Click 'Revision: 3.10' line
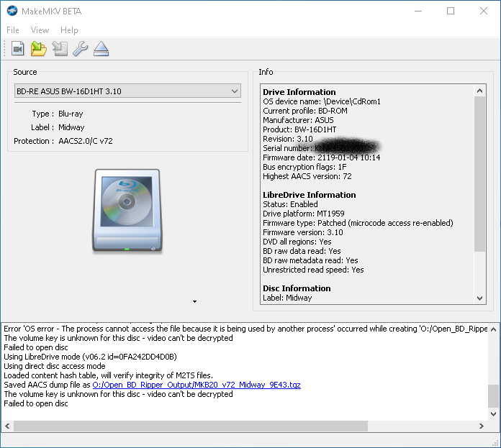This screenshot has height=448, width=501. [287, 139]
